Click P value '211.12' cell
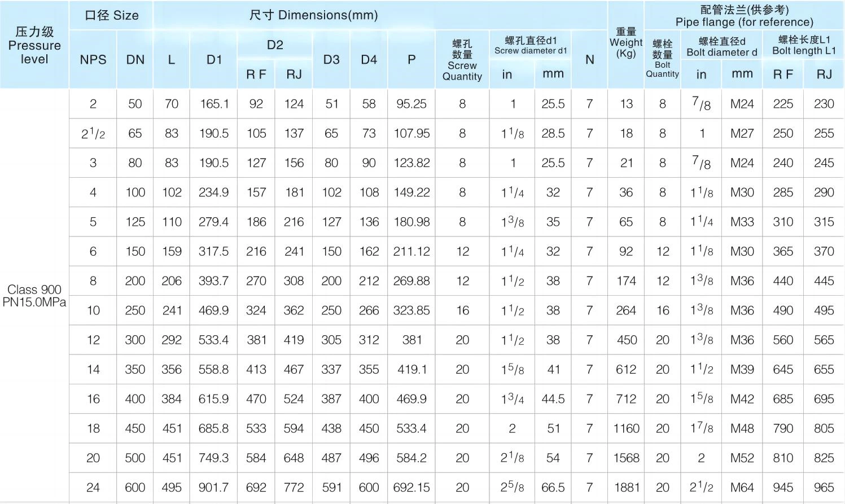 coord(411,251)
